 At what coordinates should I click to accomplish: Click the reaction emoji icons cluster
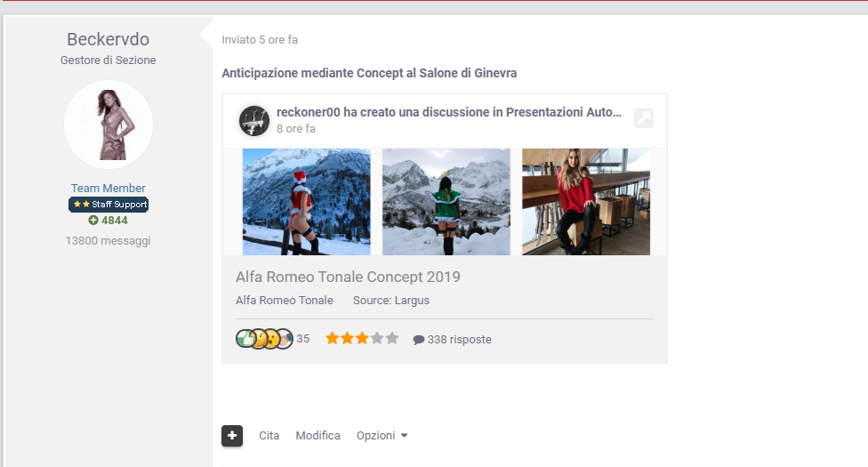pos(264,339)
